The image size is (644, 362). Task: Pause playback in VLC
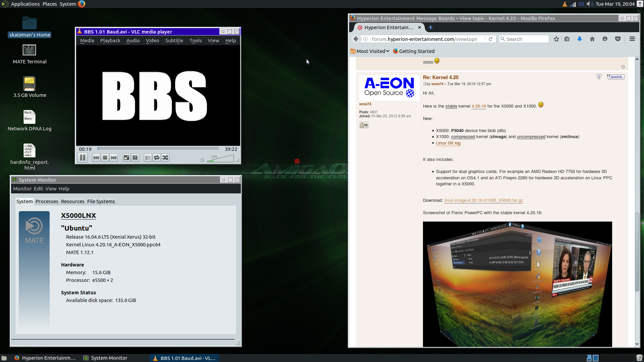click(83, 158)
